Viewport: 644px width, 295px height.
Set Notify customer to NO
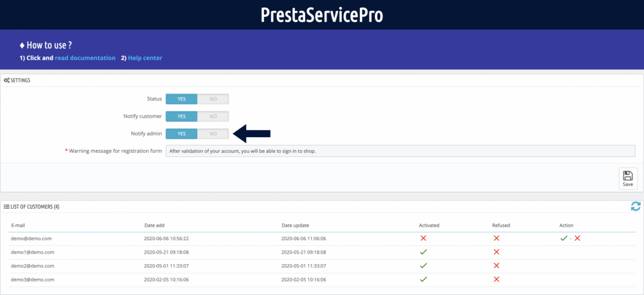213,117
